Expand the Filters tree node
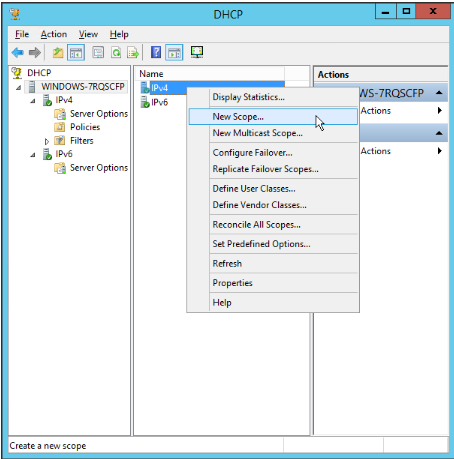This screenshot has width=454, height=459. (x=47, y=141)
